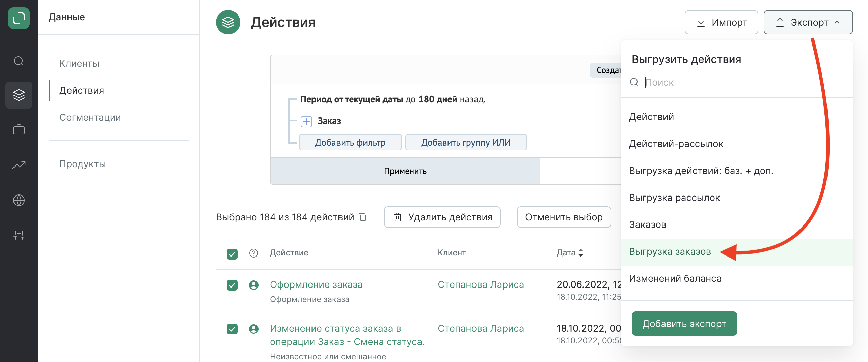Open analytics trend-chart sidebar icon
This screenshot has height=362, width=868.
point(19,165)
